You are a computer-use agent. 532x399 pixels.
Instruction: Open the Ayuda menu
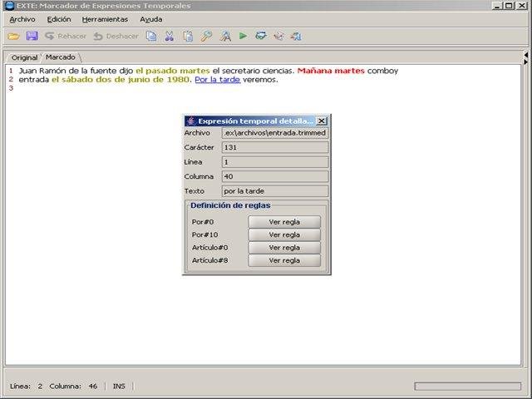(x=150, y=18)
